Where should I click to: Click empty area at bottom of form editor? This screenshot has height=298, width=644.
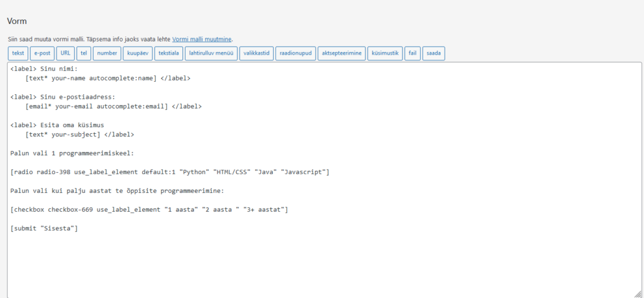314,270
